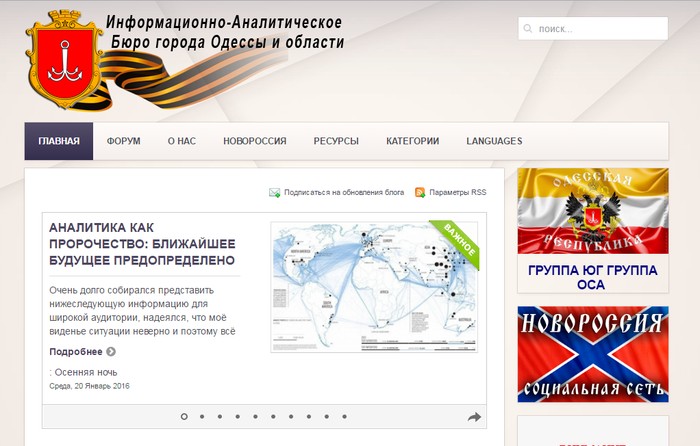Click the green Важное ribbon badge
Viewport: 700px width, 446px height.
[458, 241]
